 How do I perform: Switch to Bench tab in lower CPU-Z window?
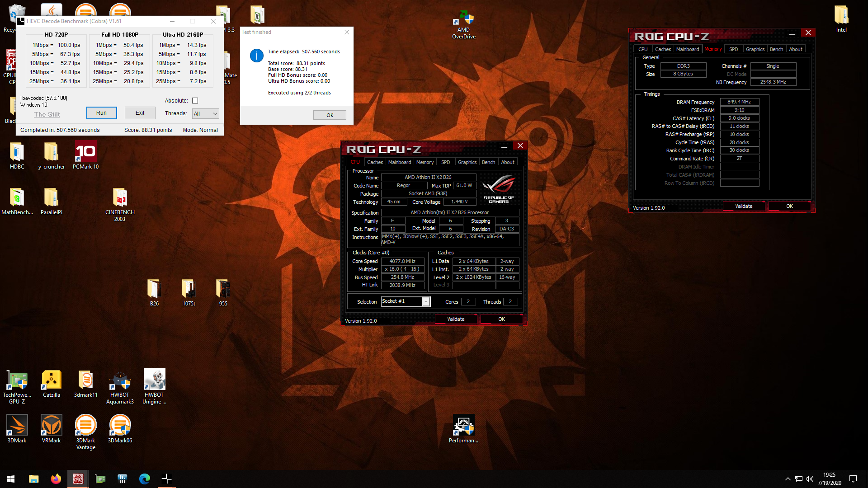pos(488,162)
